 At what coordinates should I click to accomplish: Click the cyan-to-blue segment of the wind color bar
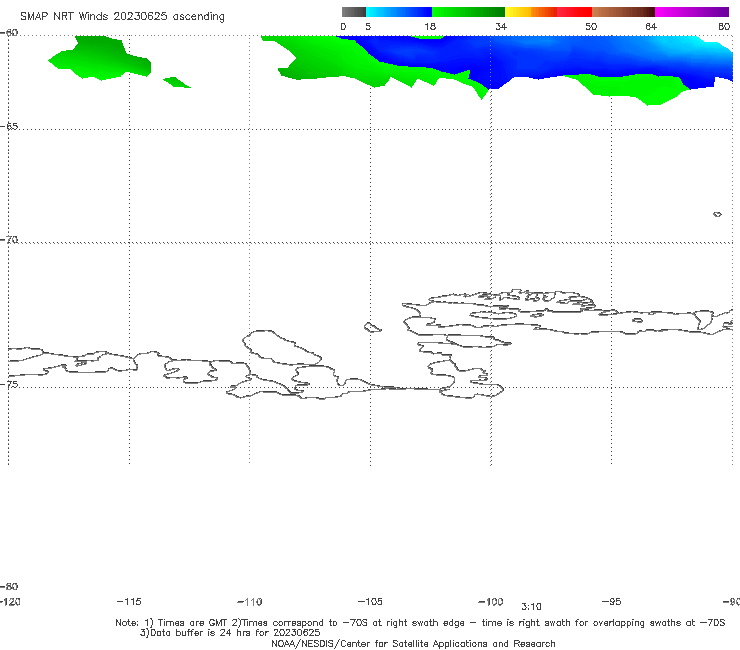pyautogui.click(x=399, y=12)
